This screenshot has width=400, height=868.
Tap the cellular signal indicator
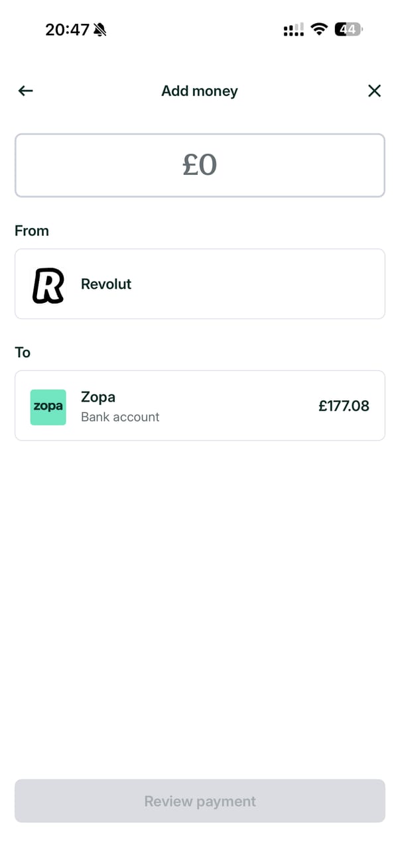point(293,30)
